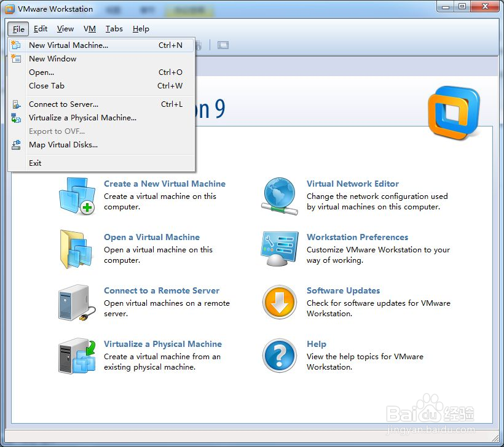Image resolution: width=504 pixels, height=447 pixels.
Task: Click the Map Virtual Disks menu icon
Action: coord(16,145)
